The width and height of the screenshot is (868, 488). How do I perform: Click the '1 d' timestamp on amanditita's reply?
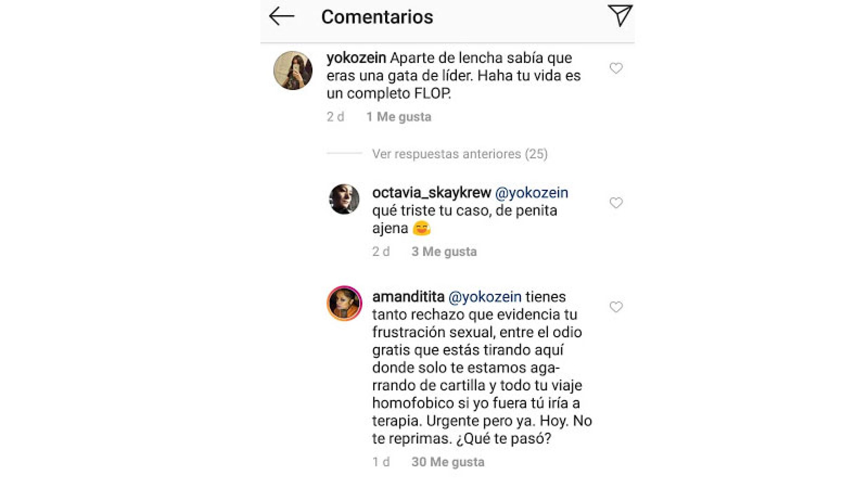381,462
